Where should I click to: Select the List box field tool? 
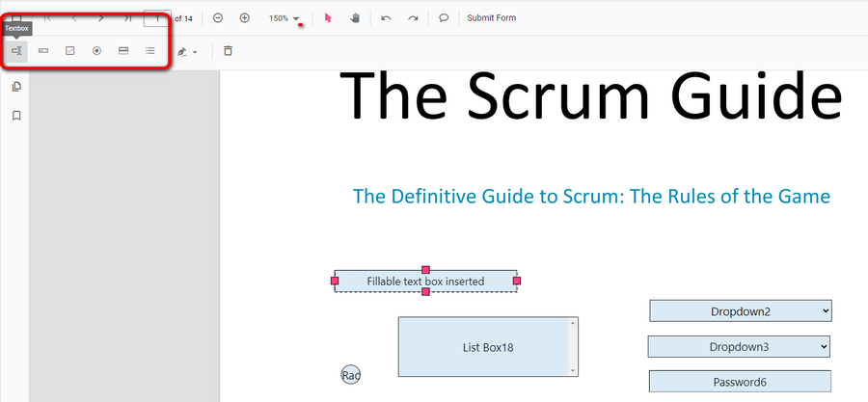150,51
